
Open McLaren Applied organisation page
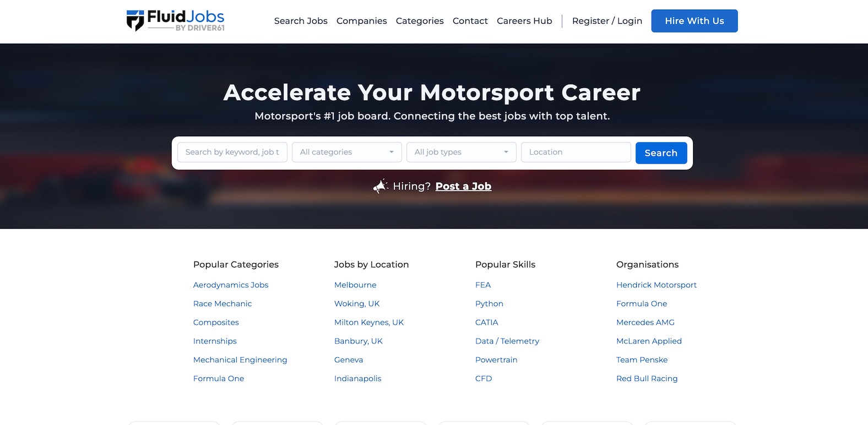pos(649,341)
